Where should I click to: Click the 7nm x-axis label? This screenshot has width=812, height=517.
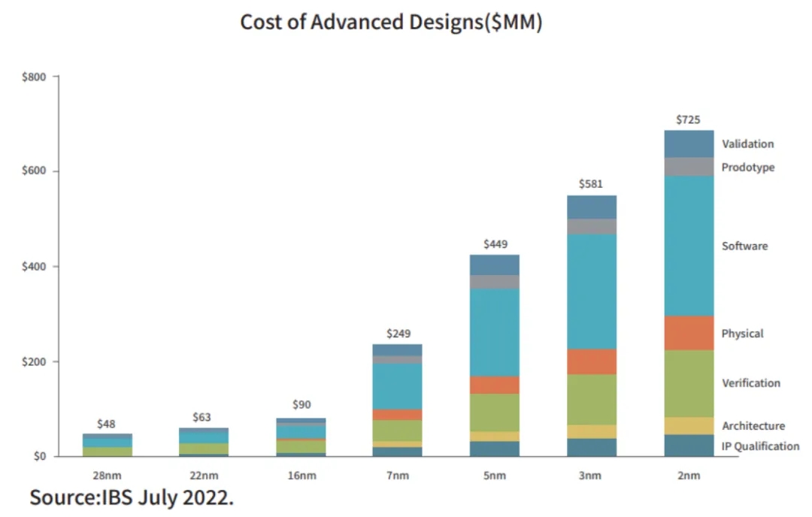(398, 475)
